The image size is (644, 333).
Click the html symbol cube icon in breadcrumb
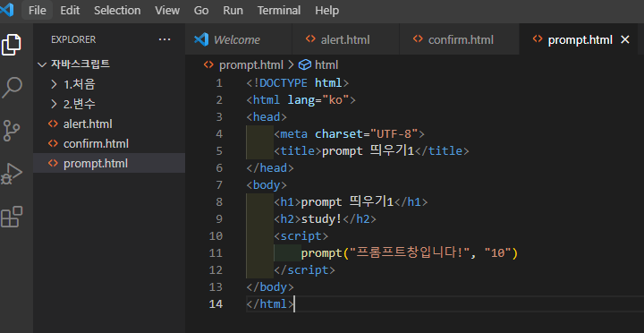(305, 65)
